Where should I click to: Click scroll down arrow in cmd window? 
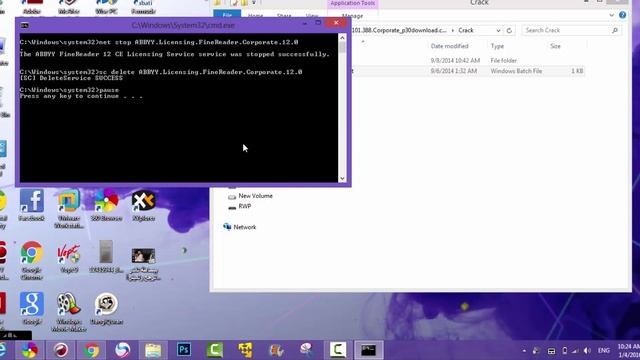point(342,178)
